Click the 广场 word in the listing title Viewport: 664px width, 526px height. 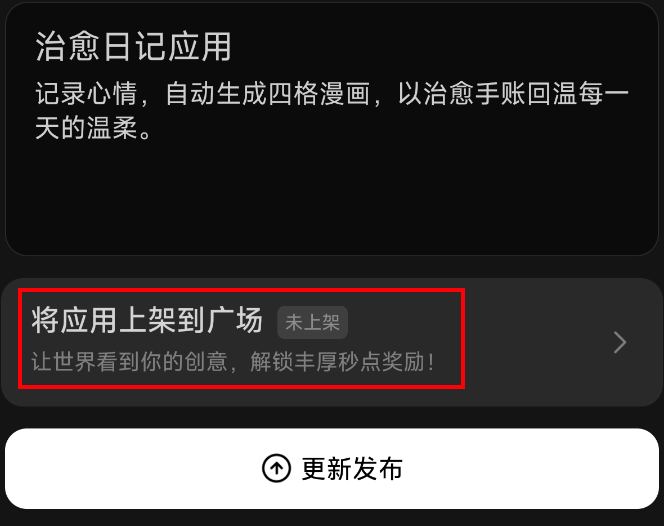[x=235, y=320]
